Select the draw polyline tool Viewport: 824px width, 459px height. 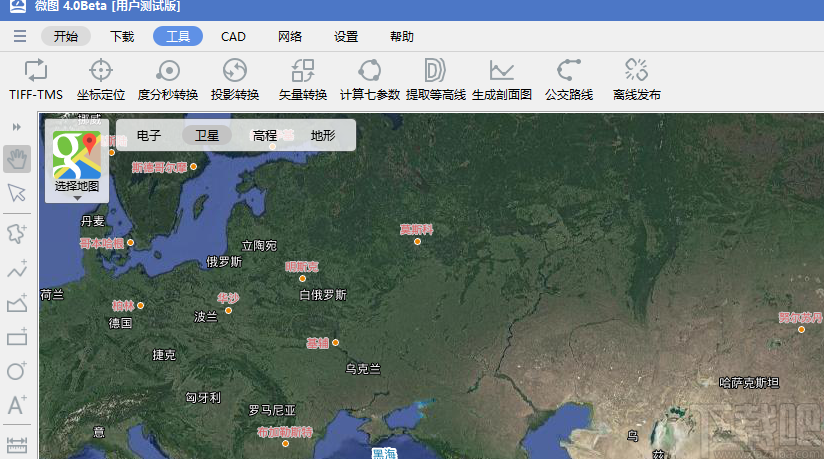pos(17,269)
